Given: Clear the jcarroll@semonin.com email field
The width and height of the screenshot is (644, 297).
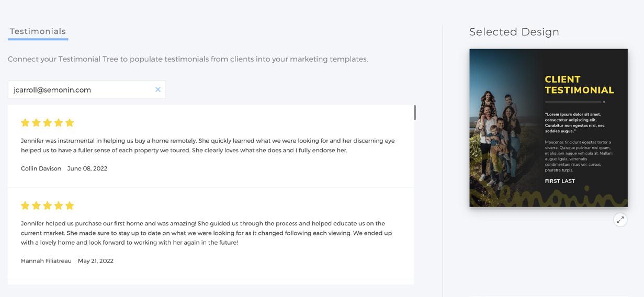Looking at the screenshot, I should click(157, 89).
